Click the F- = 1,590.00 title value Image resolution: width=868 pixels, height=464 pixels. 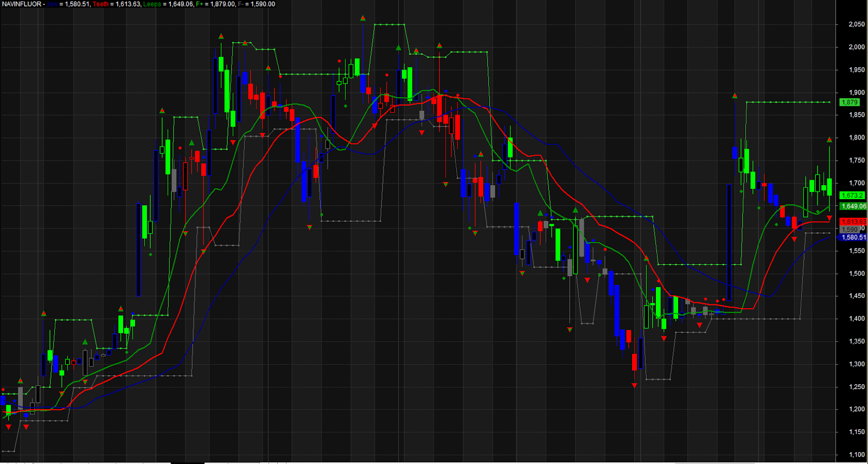(256, 4)
